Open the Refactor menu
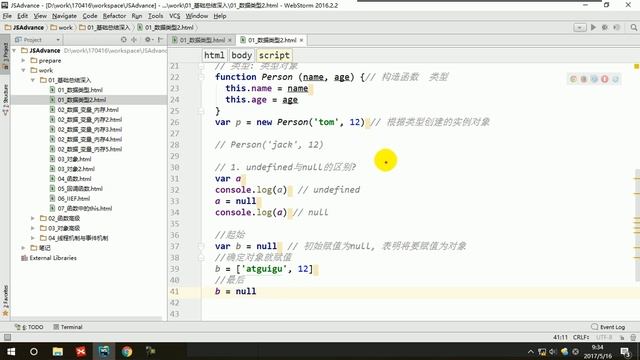 [114, 16]
